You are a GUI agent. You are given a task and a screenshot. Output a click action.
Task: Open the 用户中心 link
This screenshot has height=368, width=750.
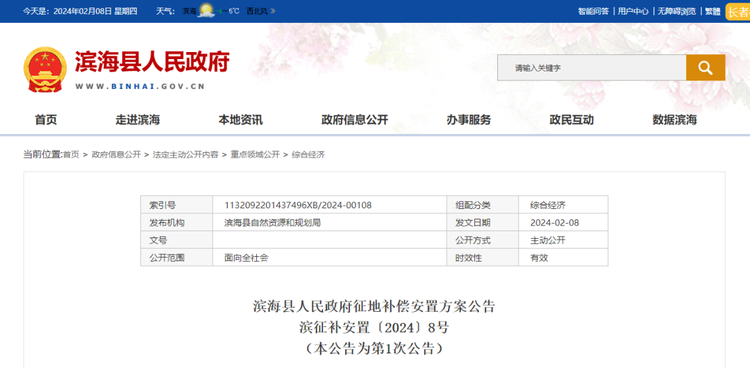(633, 11)
